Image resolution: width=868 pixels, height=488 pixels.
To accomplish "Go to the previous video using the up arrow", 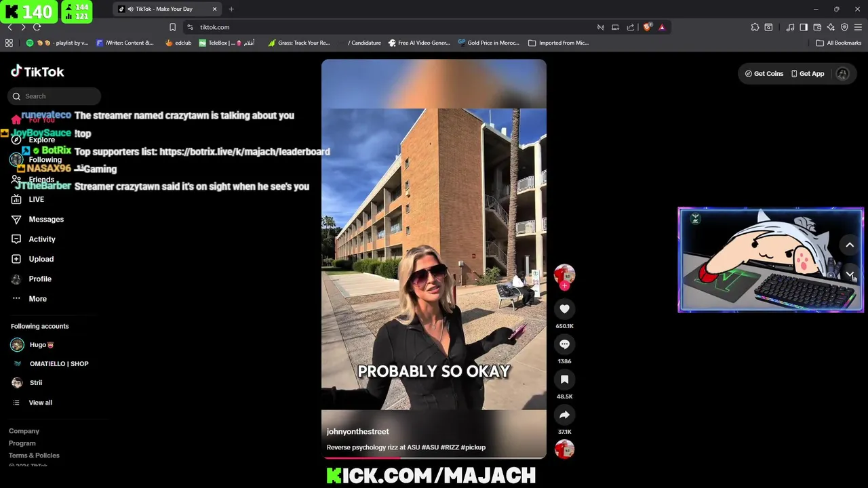I will (850, 245).
